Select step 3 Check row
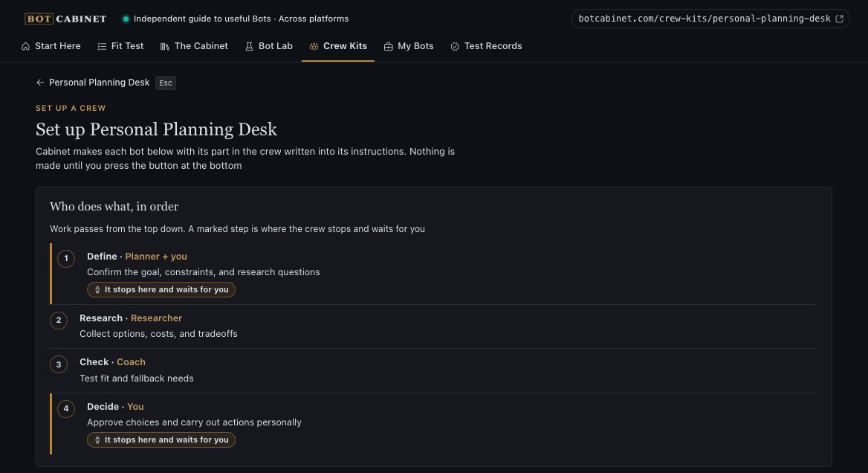The width and height of the screenshot is (868, 473). (433, 370)
